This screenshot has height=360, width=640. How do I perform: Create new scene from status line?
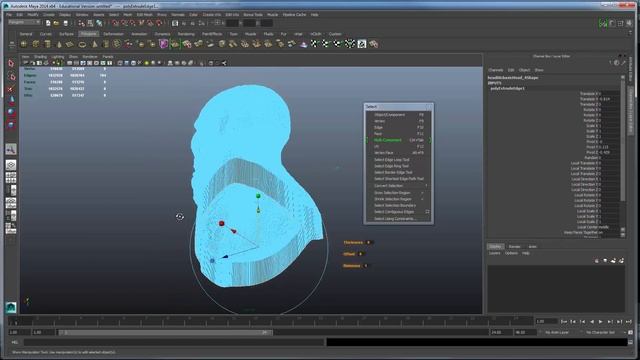tap(48, 23)
